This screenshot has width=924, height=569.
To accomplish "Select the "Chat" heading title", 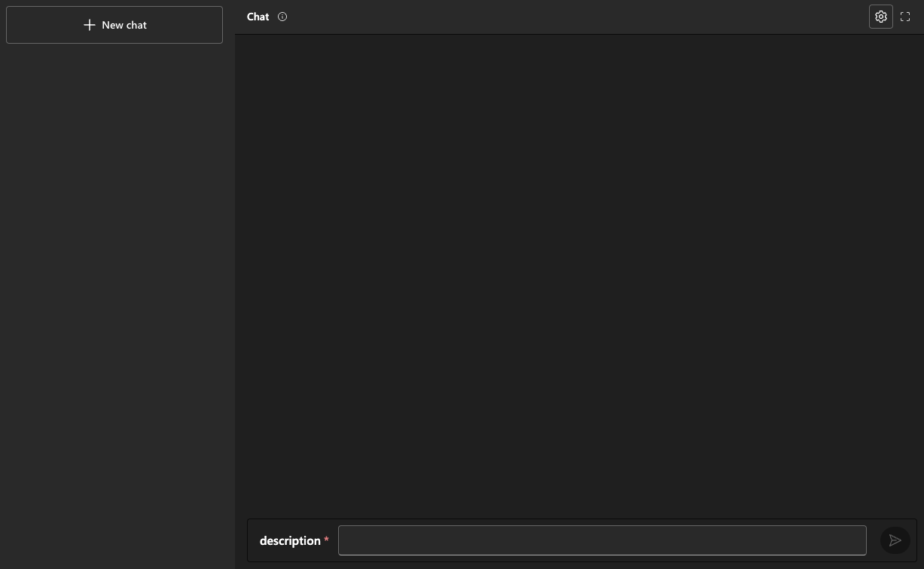I will tap(258, 17).
